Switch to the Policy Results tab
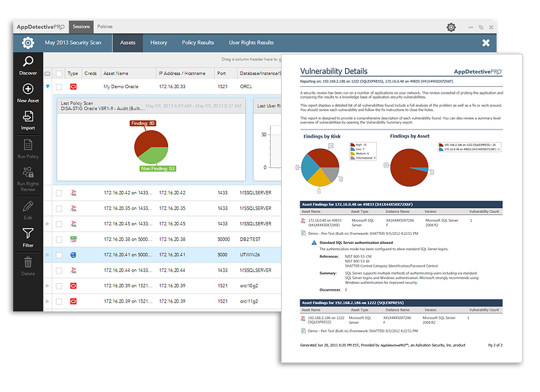The image size is (540, 392). [198, 43]
